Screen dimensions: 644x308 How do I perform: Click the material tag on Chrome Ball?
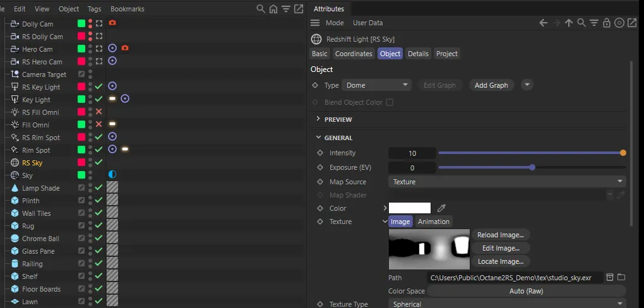[112, 238]
